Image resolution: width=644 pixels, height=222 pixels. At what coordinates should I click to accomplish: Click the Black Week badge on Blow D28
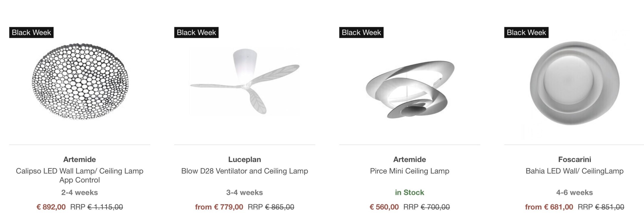click(x=196, y=32)
